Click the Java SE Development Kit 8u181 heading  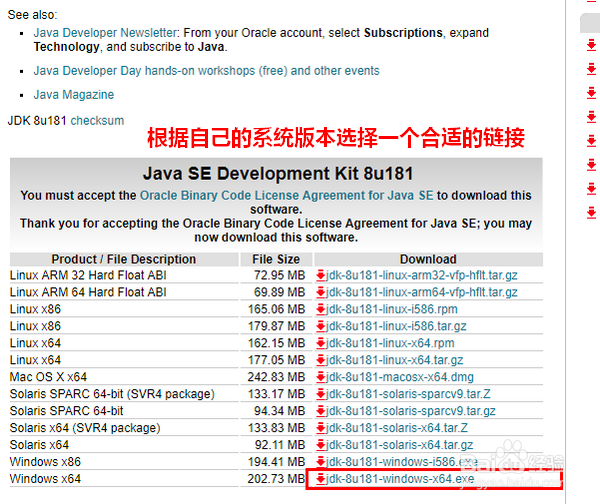[278, 173]
